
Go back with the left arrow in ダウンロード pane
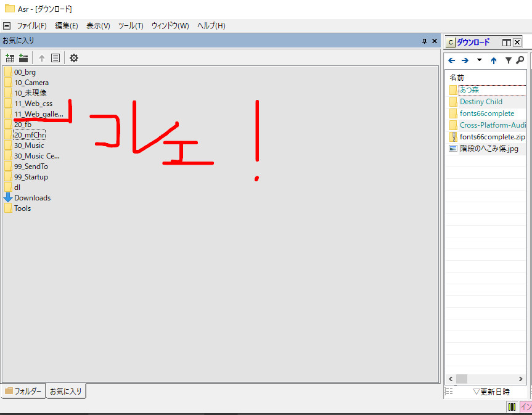click(452, 60)
